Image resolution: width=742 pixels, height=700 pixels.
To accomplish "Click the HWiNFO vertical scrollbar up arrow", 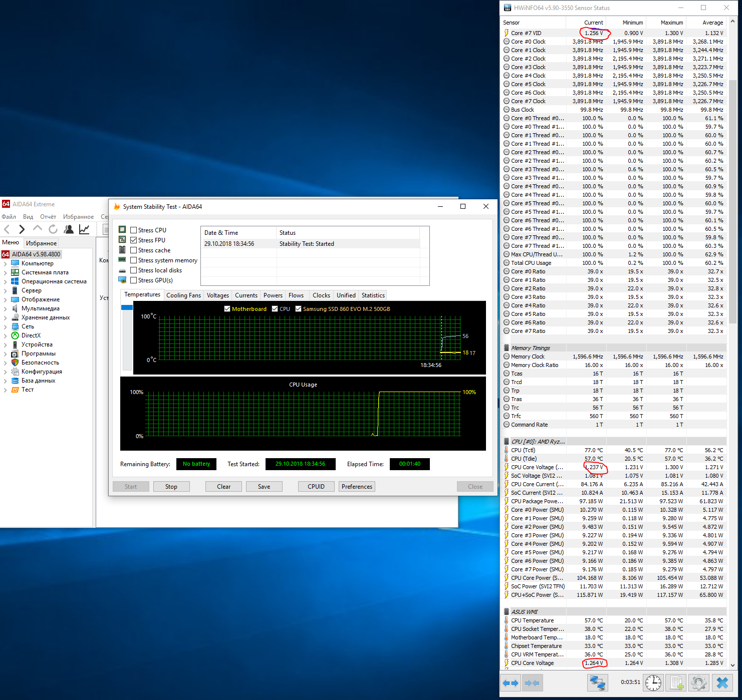I will [733, 22].
